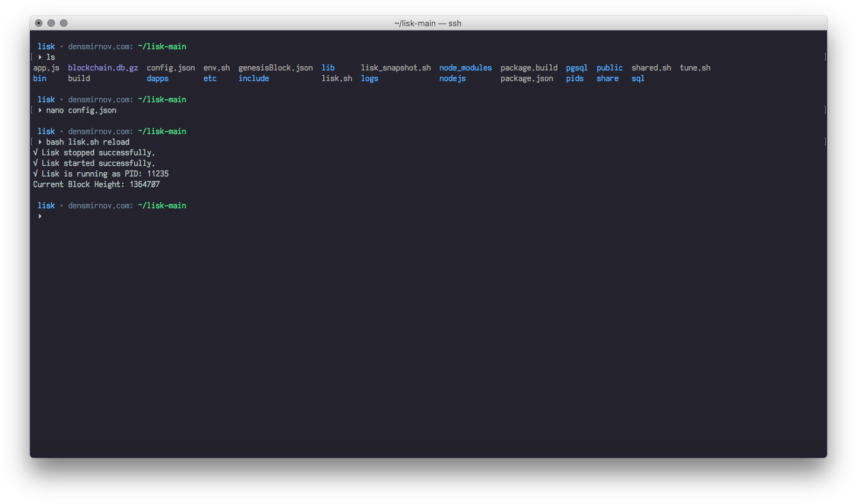Image resolution: width=857 pixels, height=504 pixels.
Task: Click the env.sh file name
Action: click(x=217, y=68)
